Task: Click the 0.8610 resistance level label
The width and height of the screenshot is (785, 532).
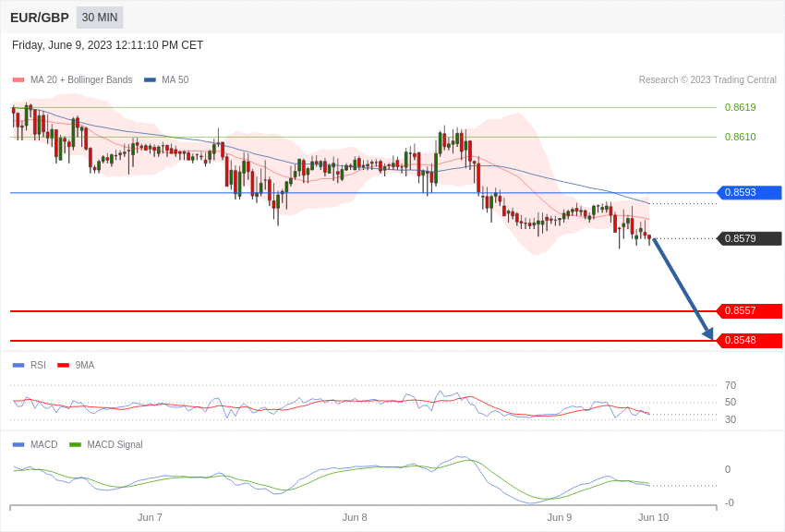Action: pyautogui.click(x=741, y=137)
